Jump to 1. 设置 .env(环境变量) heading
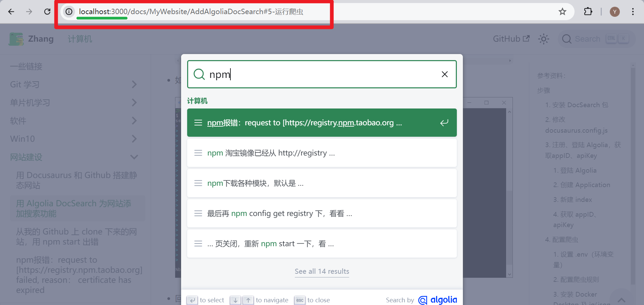Viewport: 644px width, 305px height. coord(584,259)
